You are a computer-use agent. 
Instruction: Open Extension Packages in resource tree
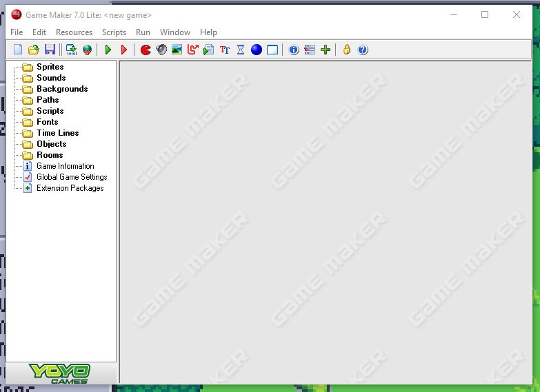pyautogui.click(x=70, y=188)
